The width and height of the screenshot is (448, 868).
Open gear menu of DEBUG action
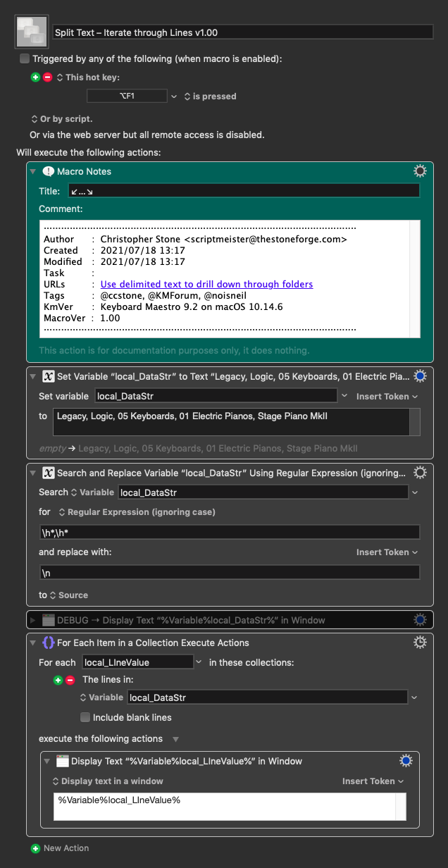[420, 620]
